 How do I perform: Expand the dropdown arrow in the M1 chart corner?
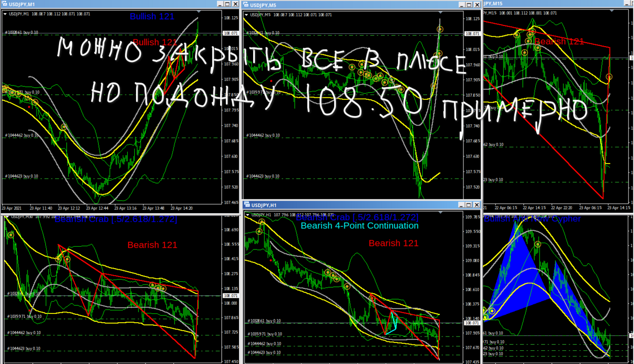click(5, 14)
